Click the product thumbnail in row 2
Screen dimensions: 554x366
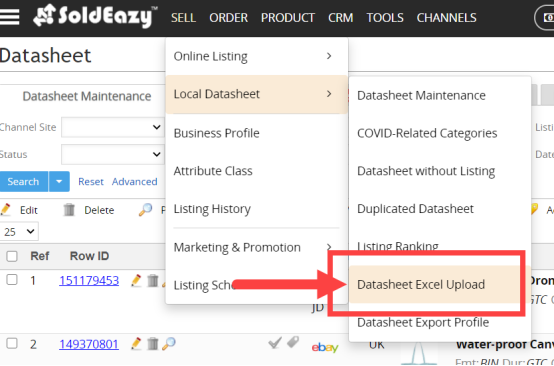click(x=419, y=353)
